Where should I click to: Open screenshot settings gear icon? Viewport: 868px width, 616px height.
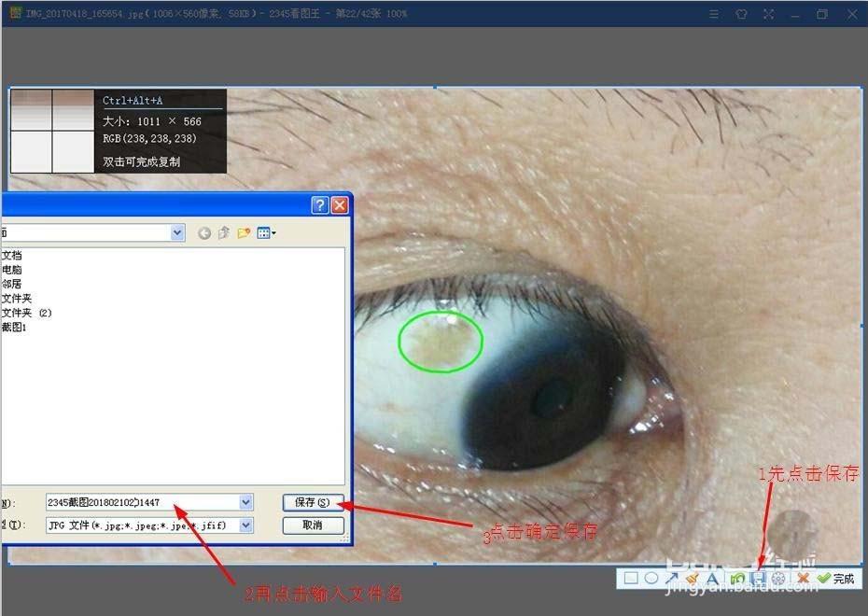[778, 579]
